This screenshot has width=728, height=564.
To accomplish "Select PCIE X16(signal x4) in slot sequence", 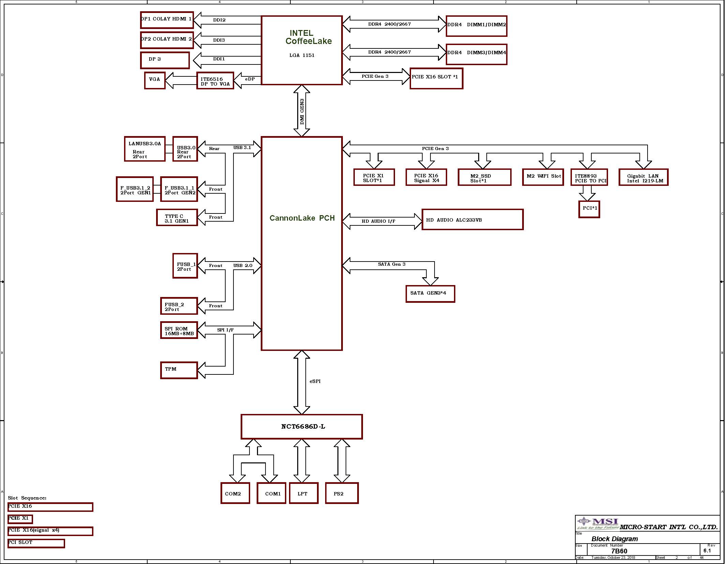I will [50, 531].
